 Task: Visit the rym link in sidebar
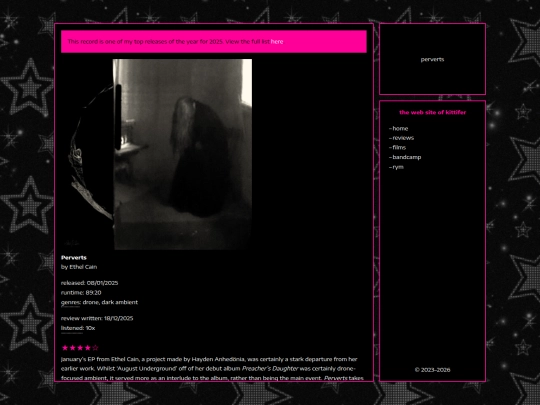coord(398,167)
